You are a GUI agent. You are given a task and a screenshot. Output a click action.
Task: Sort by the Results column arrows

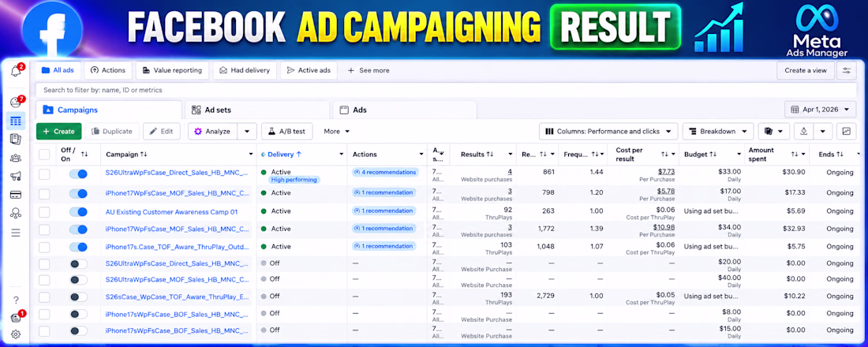489,155
